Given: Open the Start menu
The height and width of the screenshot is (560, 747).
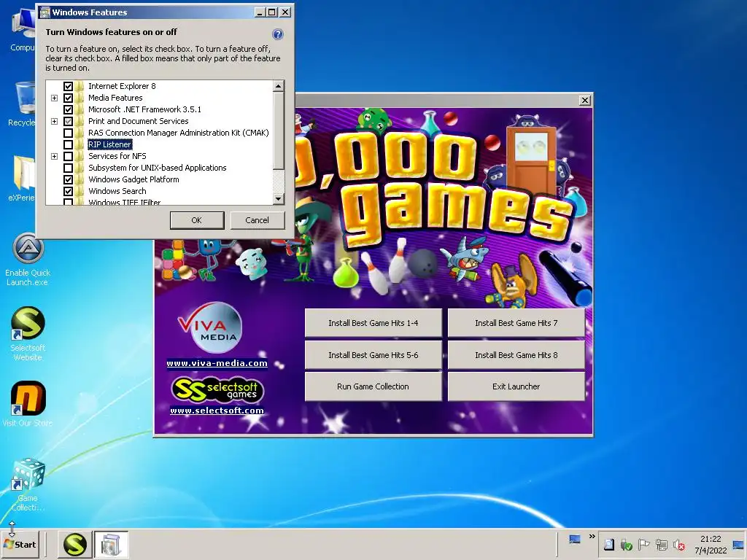Looking at the screenshot, I should (x=20, y=544).
